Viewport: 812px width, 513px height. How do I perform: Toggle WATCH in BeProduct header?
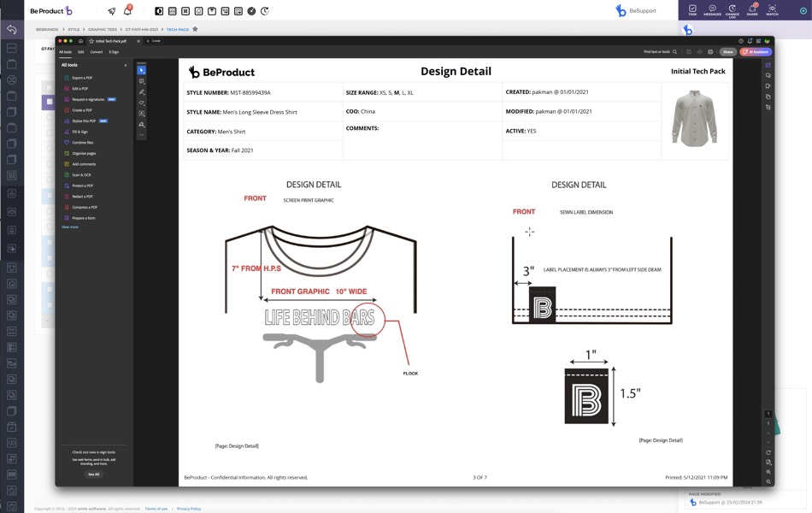(x=772, y=10)
